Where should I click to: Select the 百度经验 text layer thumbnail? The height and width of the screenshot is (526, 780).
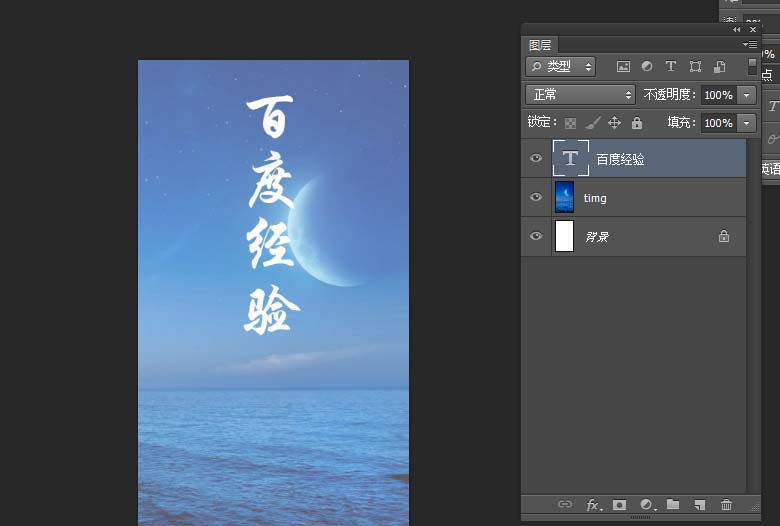point(571,158)
